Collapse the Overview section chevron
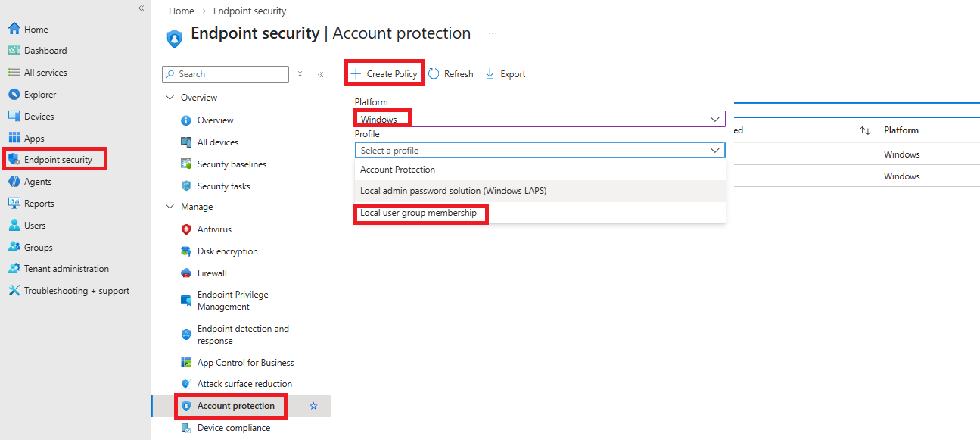The height and width of the screenshot is (440, 980). 168,98
